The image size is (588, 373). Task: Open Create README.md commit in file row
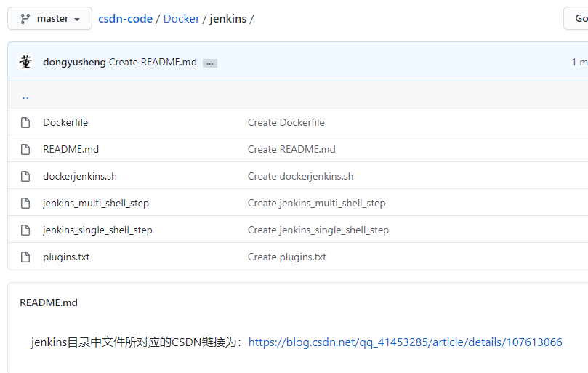(291, 149)
